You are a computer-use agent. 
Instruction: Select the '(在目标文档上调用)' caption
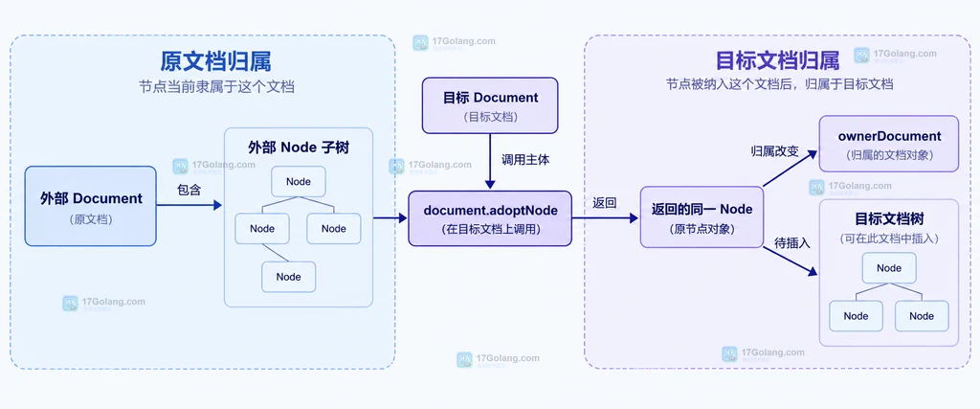(x=490, y=229)
